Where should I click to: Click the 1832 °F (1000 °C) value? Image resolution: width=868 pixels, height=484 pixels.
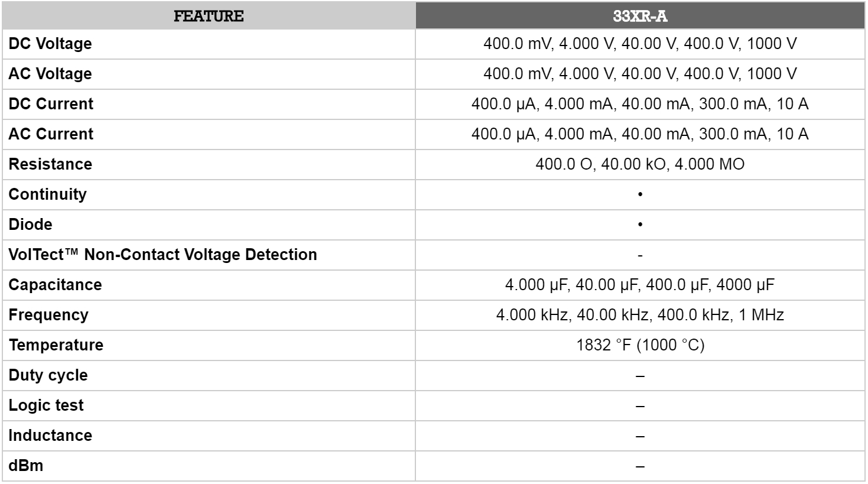click(x=640, y=345)
